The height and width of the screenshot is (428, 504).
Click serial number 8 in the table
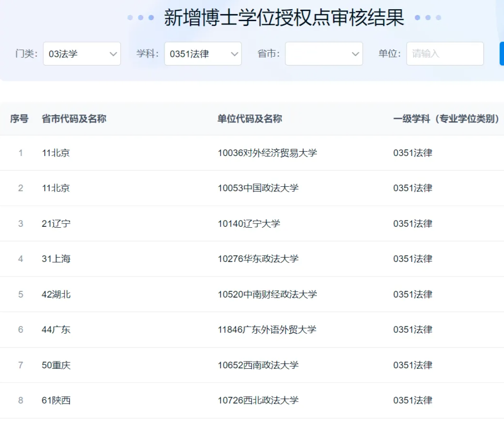(21, 401)
